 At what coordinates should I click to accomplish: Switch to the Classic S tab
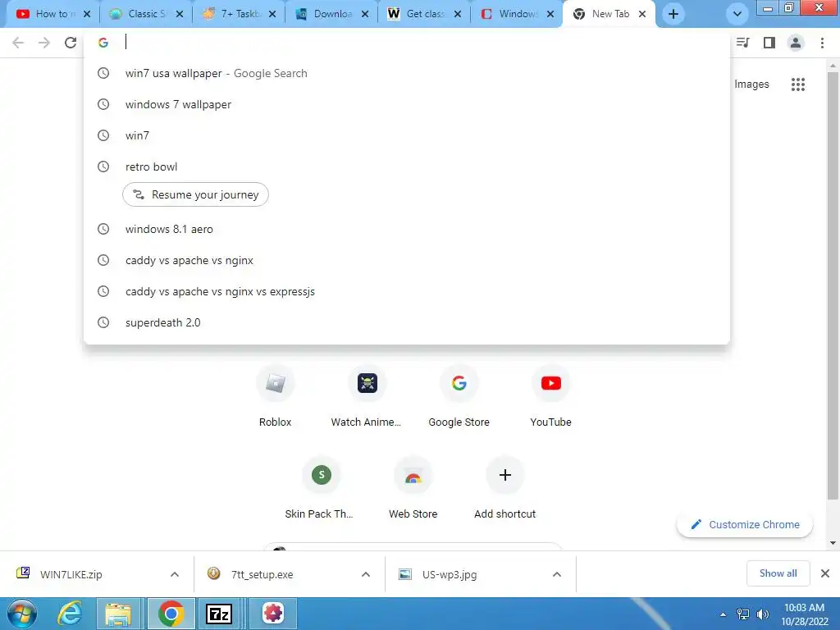point(146,15)
